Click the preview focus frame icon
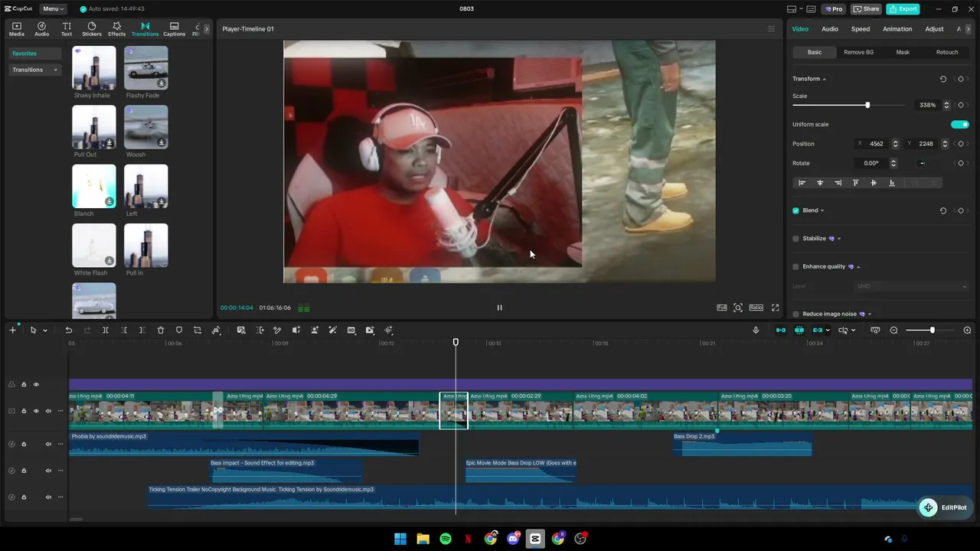This screenshot has width=980, height=551. [x=738, y=308]
